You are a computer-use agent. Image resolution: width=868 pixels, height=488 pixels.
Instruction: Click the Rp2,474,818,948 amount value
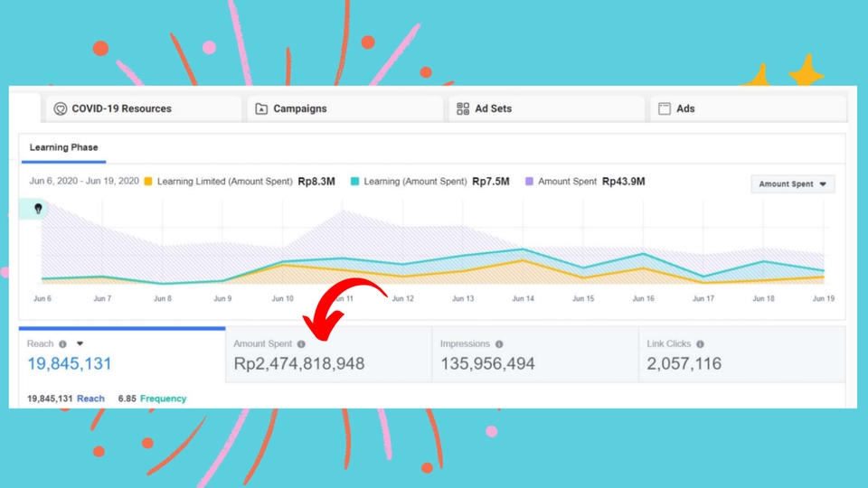pos(299,363)
